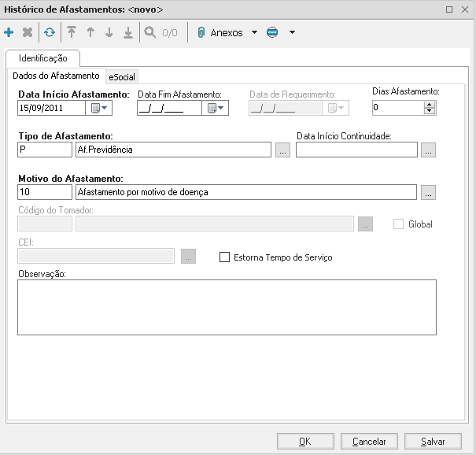476x455 pixels.
Task: Click the OK button
Action: tap(305, 441)
